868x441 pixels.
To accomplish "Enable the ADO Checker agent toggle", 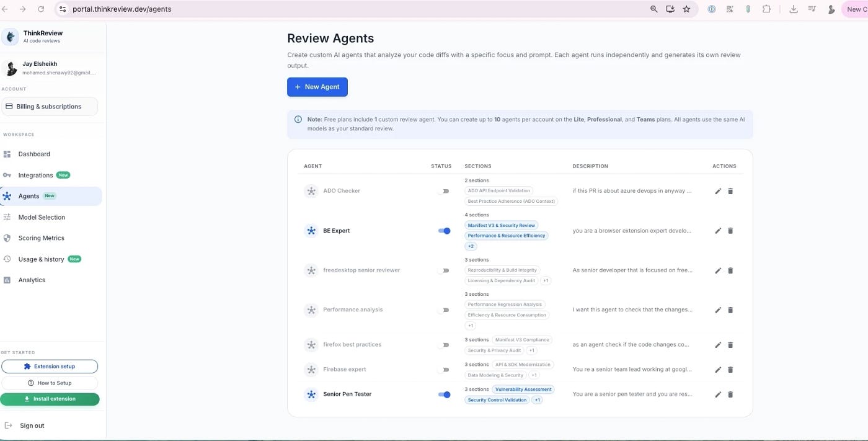I will (x=445, y=190).
